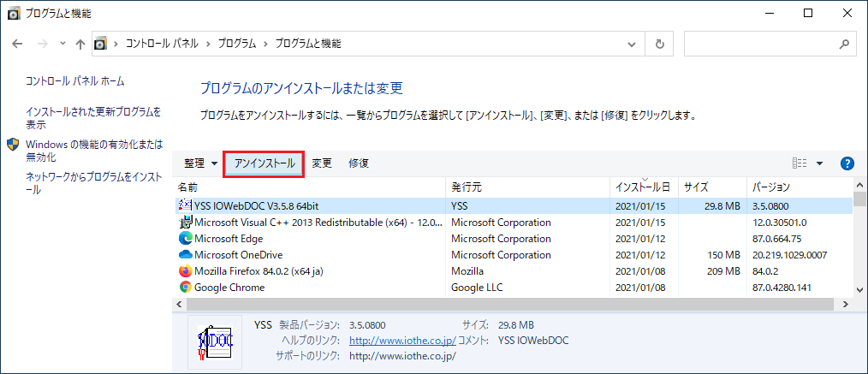Sort list by 発行元 column header
Image resolution: width=868 pixels, height=374 pixels.
click(467, 187)
